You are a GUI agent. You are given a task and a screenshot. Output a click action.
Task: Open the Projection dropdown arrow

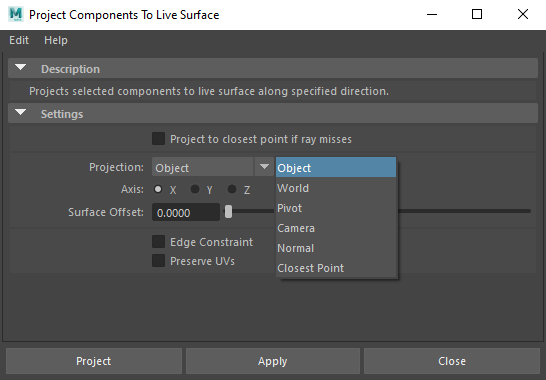point(264,167)
